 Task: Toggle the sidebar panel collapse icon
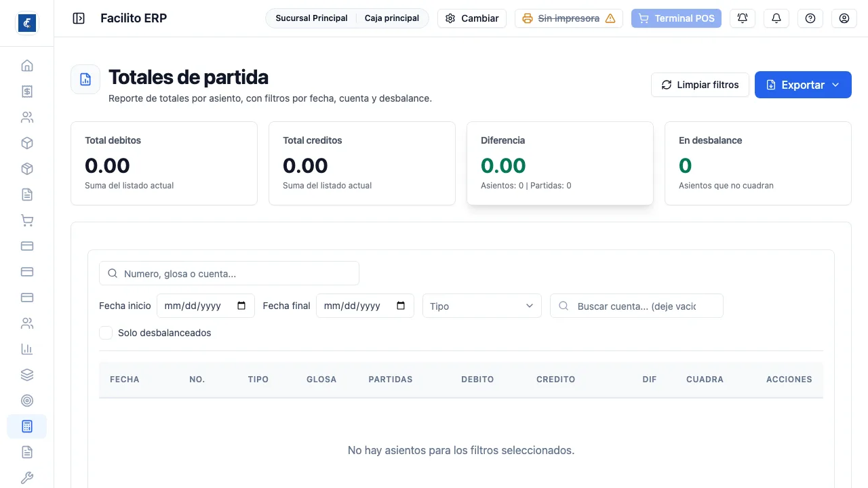click(x=79, y=18)
